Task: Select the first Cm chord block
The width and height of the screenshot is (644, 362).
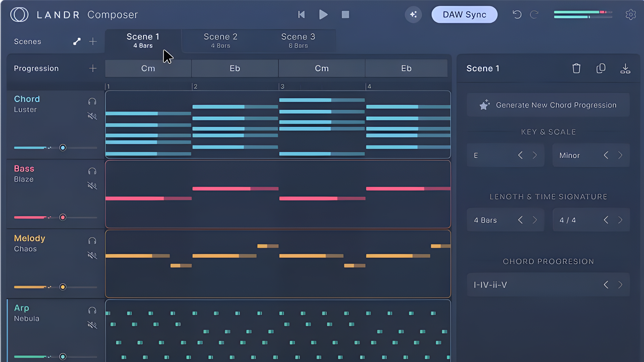Action: coord(148,68)
